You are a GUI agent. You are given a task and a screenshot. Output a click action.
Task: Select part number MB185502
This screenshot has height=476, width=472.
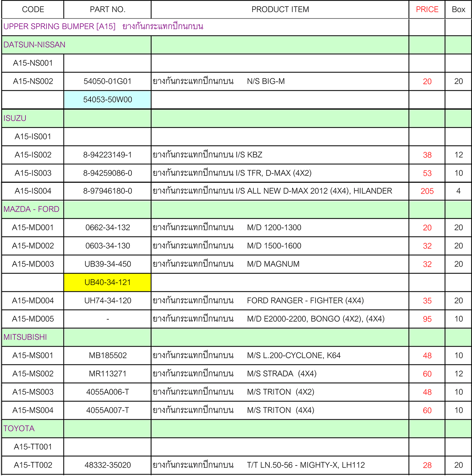click(x=107, y=356)
